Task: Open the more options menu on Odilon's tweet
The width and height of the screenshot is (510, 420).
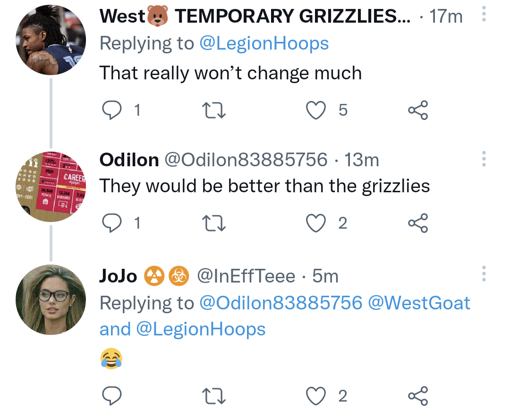Action: coord(484,159)
